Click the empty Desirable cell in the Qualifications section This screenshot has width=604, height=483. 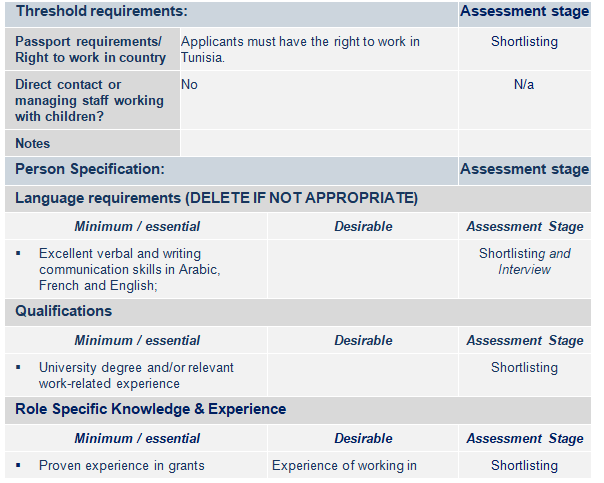pos(362,375)
